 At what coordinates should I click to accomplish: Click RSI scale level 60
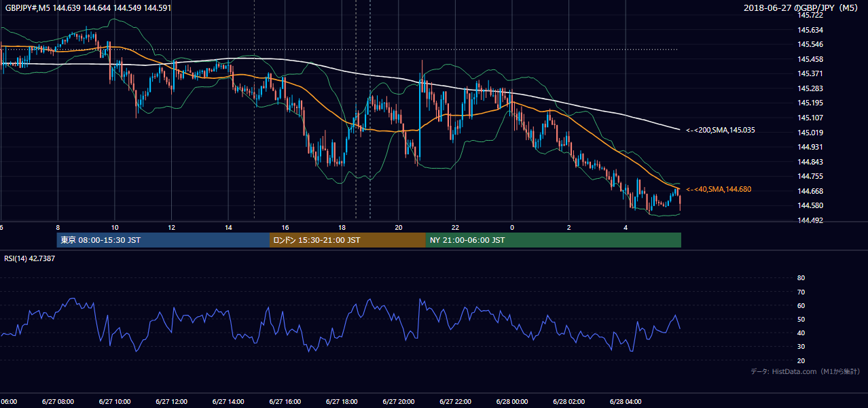point(801,306)
